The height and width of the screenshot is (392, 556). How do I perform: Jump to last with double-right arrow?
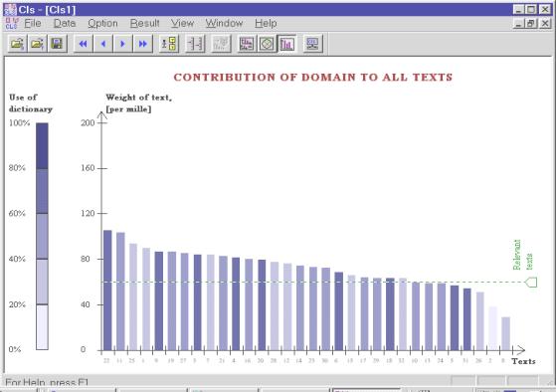click(x=143, y=44)
